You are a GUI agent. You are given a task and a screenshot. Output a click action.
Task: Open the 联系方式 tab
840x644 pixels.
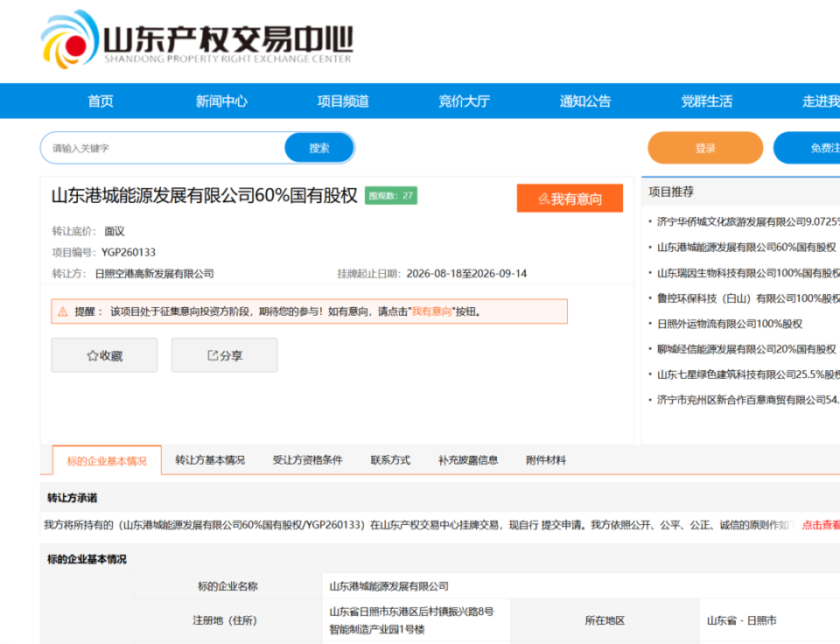390,460
